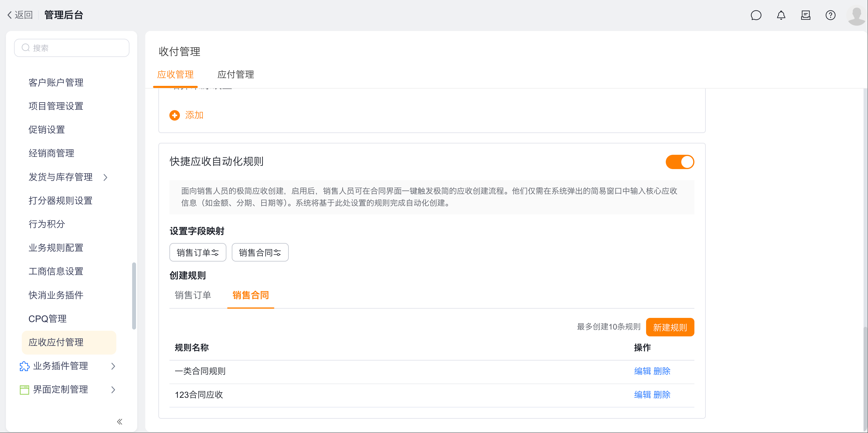Open the task list icon in header
The width and height of the screenshot is (868, 433).
pyautogui.click(x=806, y=15)
